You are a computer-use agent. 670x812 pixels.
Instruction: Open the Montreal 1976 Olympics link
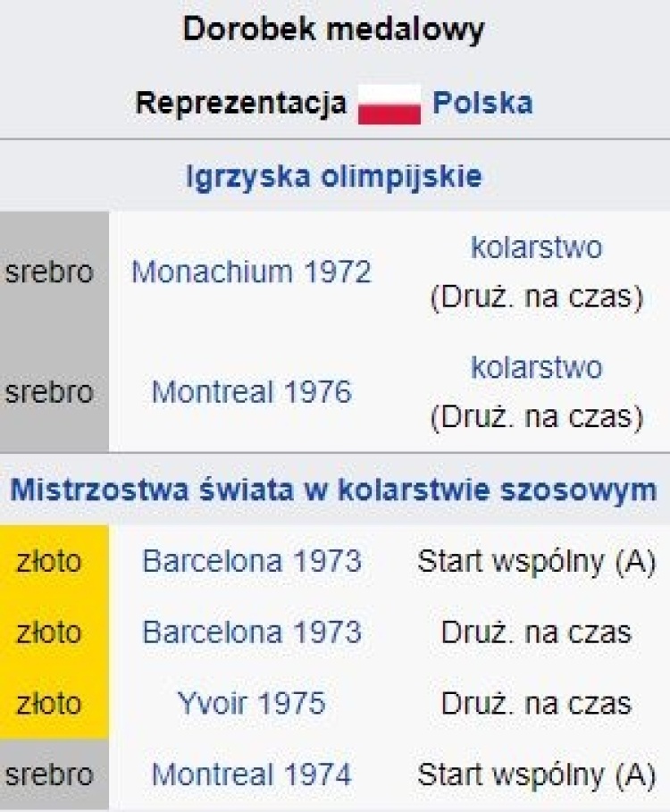pos(252,392)
